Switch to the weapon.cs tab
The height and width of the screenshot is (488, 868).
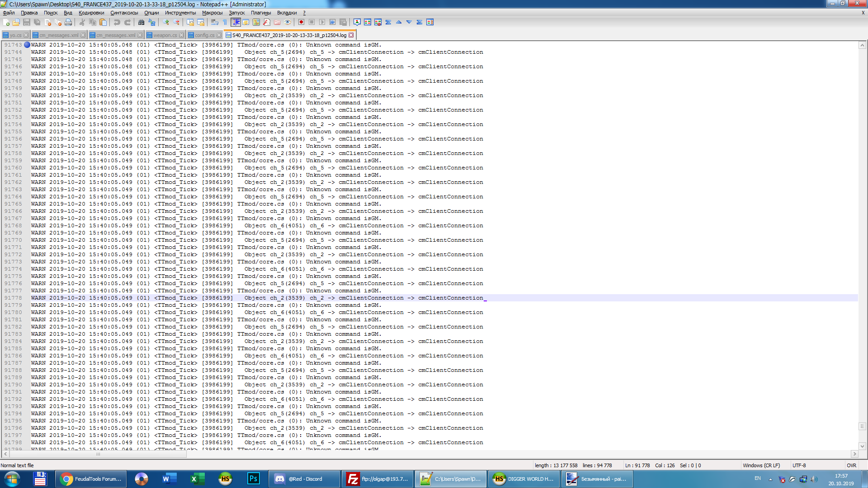pos(165,35)
